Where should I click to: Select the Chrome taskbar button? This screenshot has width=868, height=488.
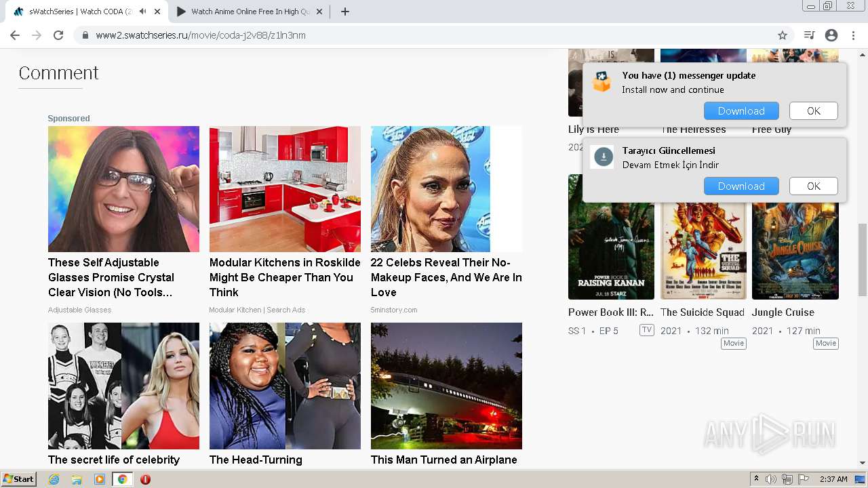coord(123,479)
